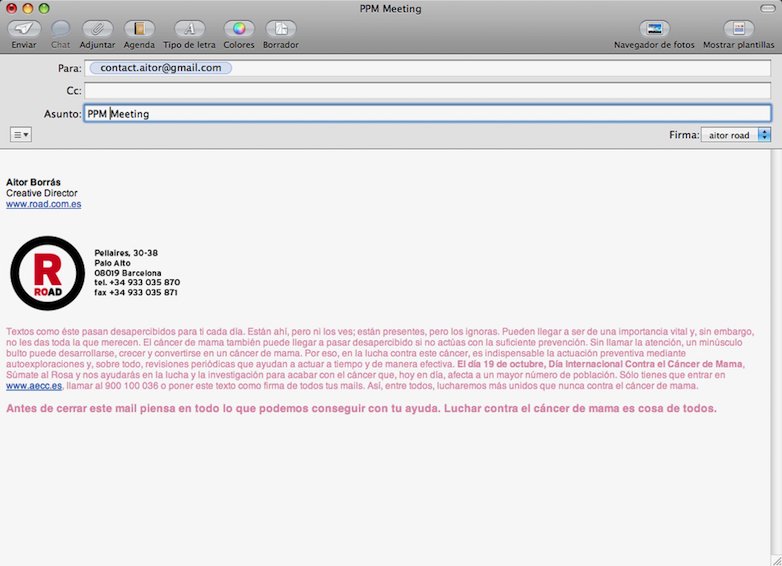
Task: Open the Agenda address book
Action: pos(139,29)
